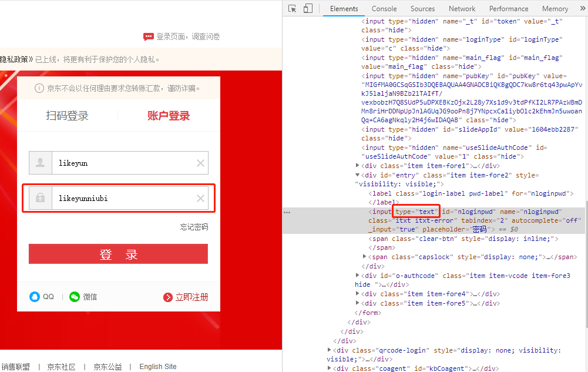Click the three-dot menu beside selected node
Screen dimensions: 588x372
[287, 212]
